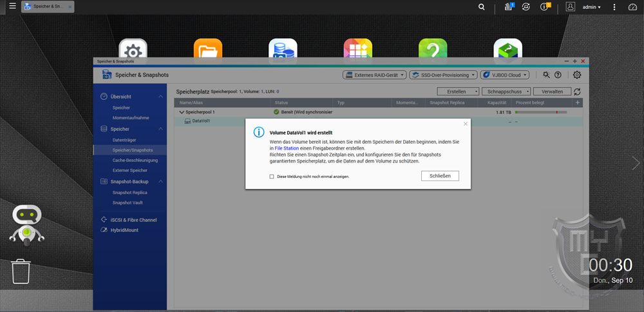The height and width of the screenshot is (312, 644).
Task: Select Datenträger in the sidebar
Action: pyautogui.click(x=124, y=140)
